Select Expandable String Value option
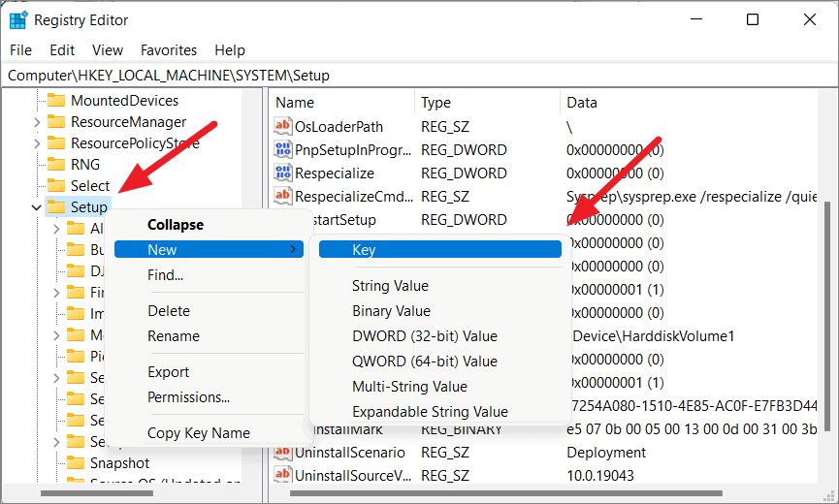The width and height of the screenshot is (839, 504). [431, 411]
